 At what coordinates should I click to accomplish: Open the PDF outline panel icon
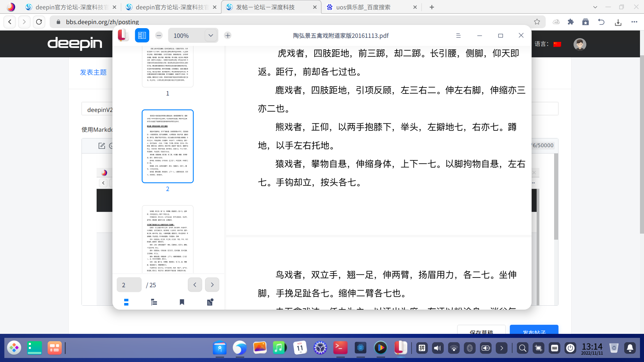(154, 302)
